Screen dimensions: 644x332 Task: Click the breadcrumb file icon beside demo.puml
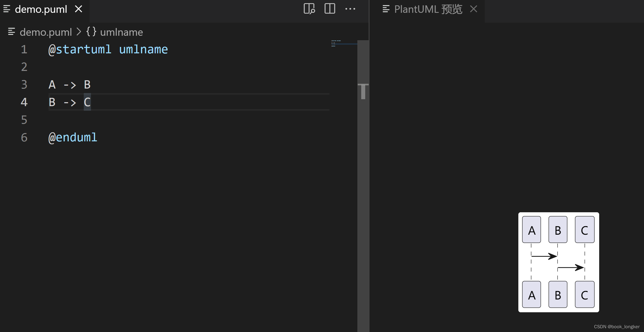[x=11, y=32]
